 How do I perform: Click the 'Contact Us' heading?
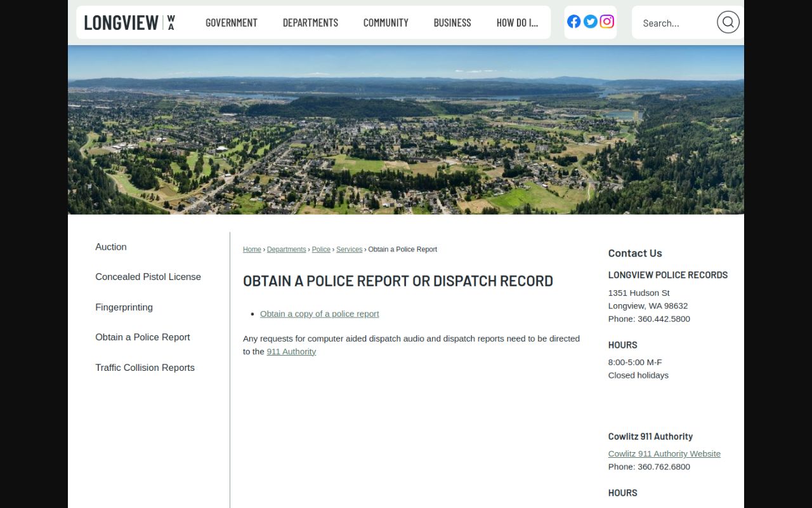click(635, 253)
